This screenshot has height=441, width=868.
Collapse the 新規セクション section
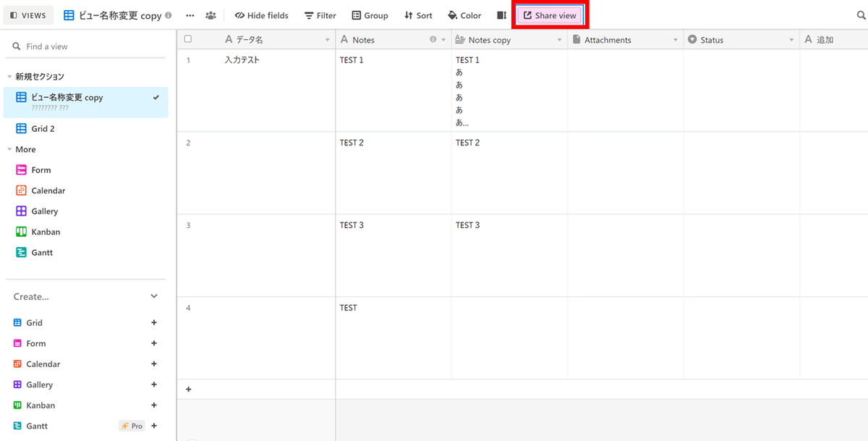pyautogui.click(x=10, y=77)
